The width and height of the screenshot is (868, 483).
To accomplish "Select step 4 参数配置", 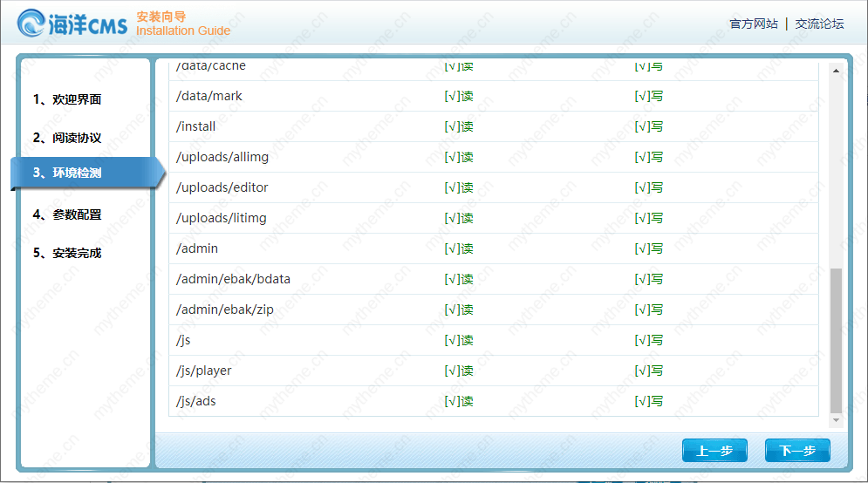I will (x=67, y=214).
